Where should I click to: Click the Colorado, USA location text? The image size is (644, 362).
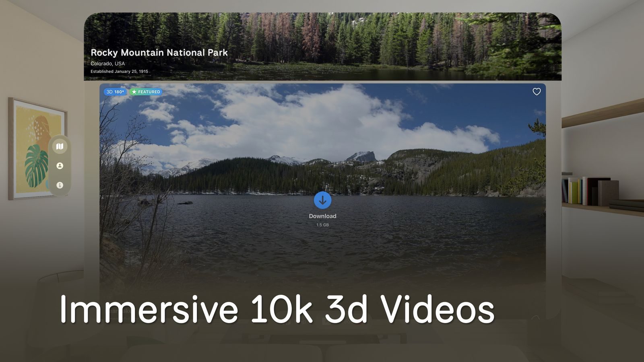click(107, 64)
